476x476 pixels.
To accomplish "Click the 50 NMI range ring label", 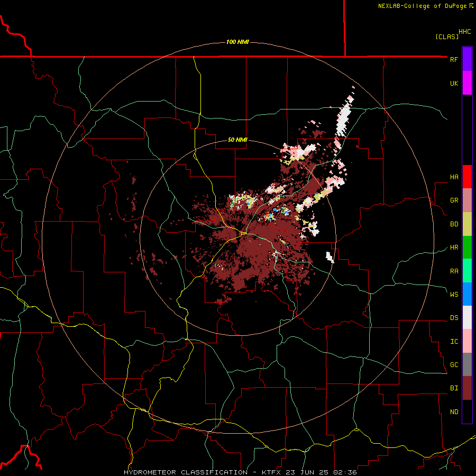I will pyautogui.click(x=237, y=140).
